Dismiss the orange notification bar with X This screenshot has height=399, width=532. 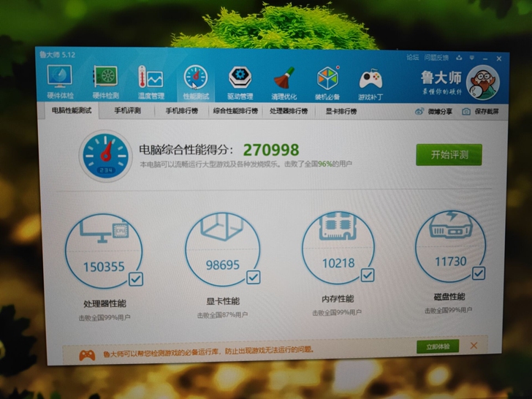point(474,346)
